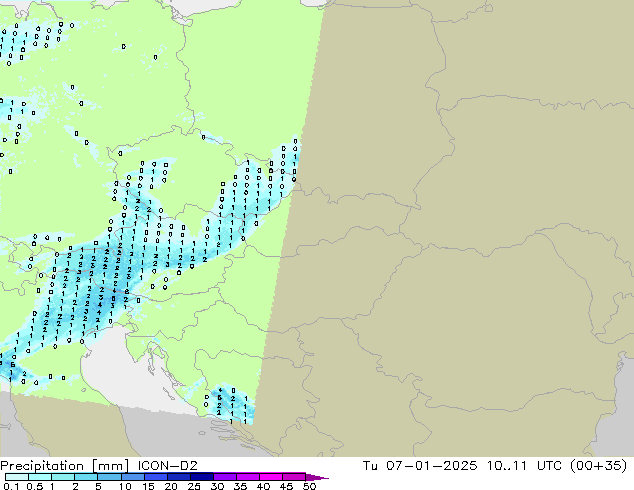Click the 0.5–1 mm legend color swatch

40,477
